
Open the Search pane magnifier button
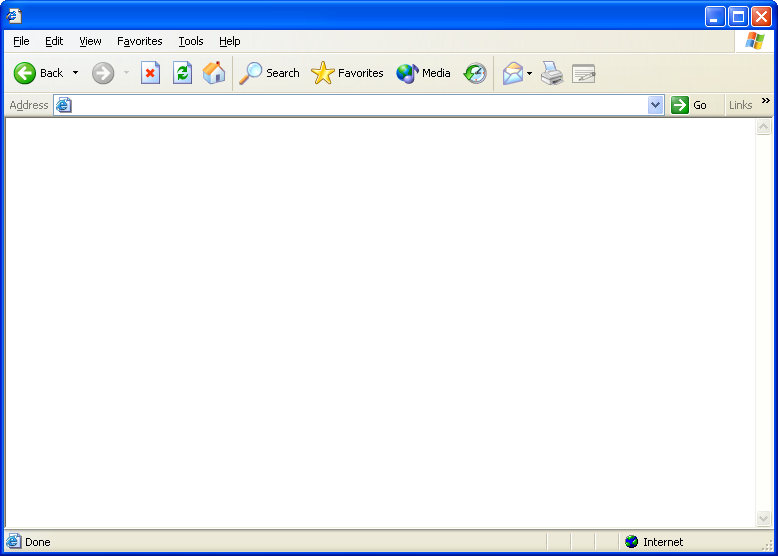pos(269,73)
